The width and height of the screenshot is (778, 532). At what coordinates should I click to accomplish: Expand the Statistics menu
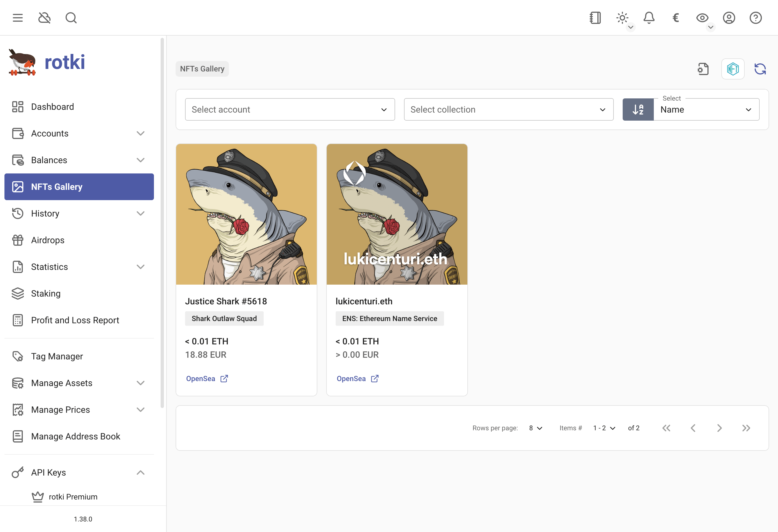[79, 267]
